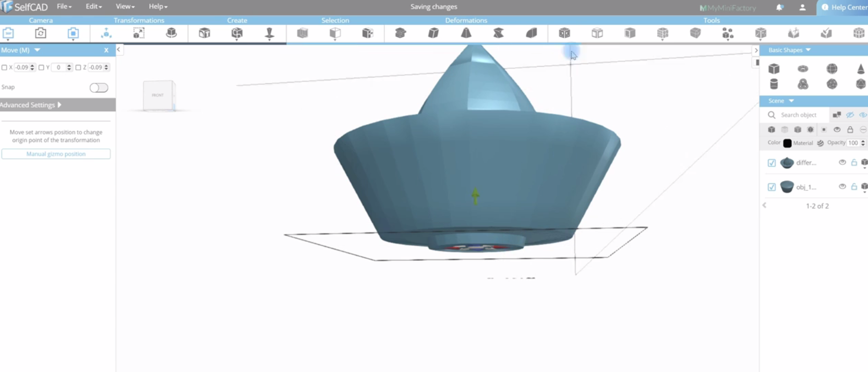Tick the X axis checkbox
The image size is (868, 372).
(4, 67)
